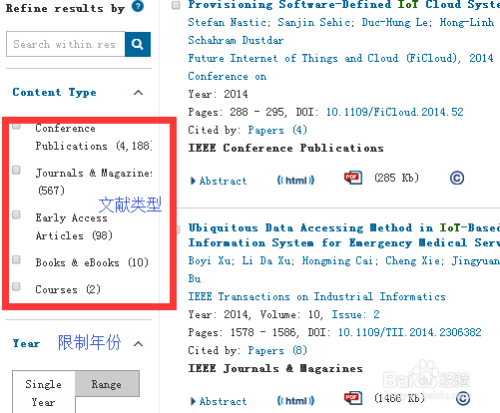
Task: Open author Stefan Nastic
Action: click(227, 22)
